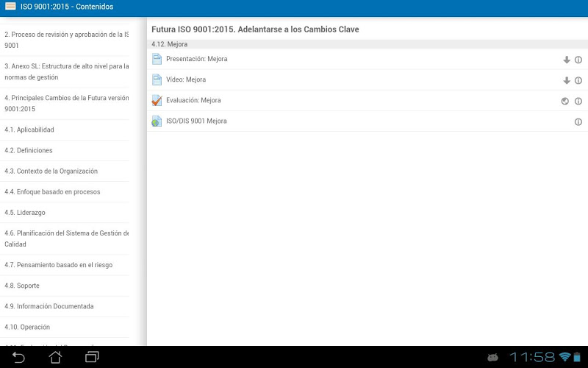Image resolution: width=588 pixels, height=368 pixels.
Task: Open Evaluación: Mejora in browser icon
Action: (x=564, y=101)
